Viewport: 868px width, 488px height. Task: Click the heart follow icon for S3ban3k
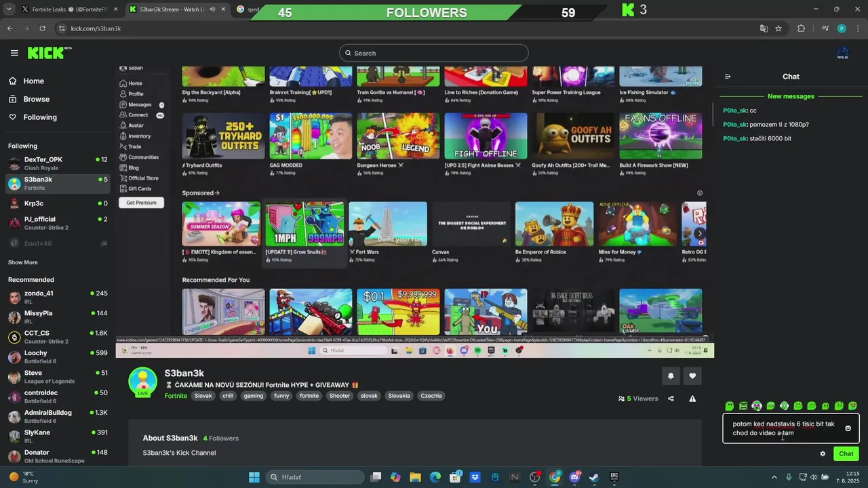(x=692, y=376)
